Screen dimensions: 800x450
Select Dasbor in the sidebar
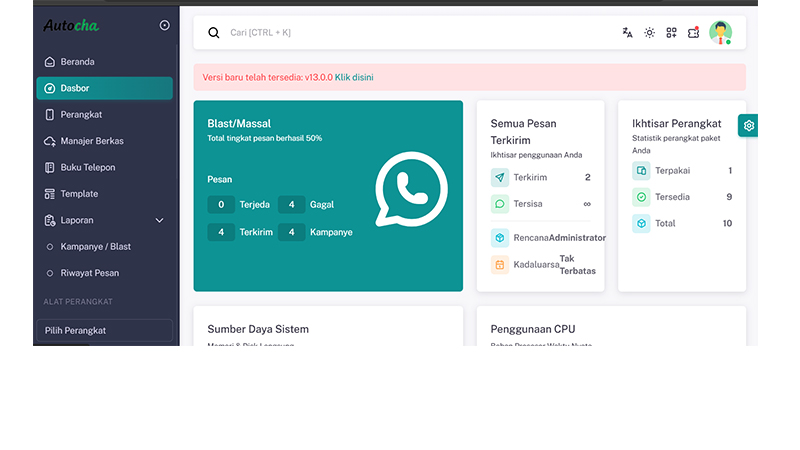[x=105, y=88]
